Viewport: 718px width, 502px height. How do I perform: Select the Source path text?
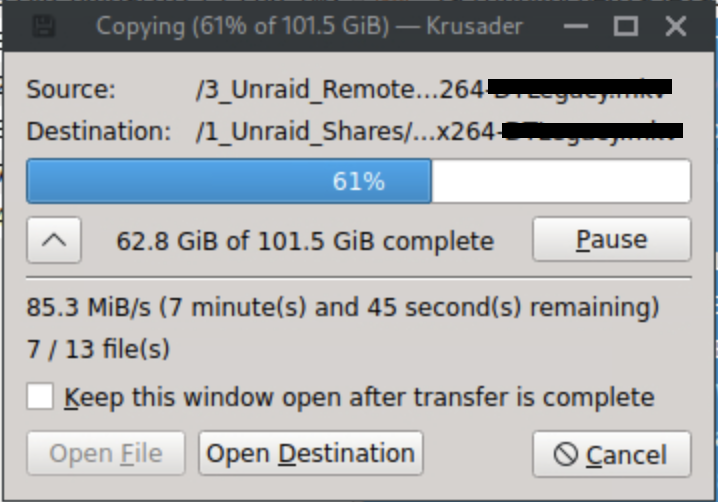(x=434, y=89)
